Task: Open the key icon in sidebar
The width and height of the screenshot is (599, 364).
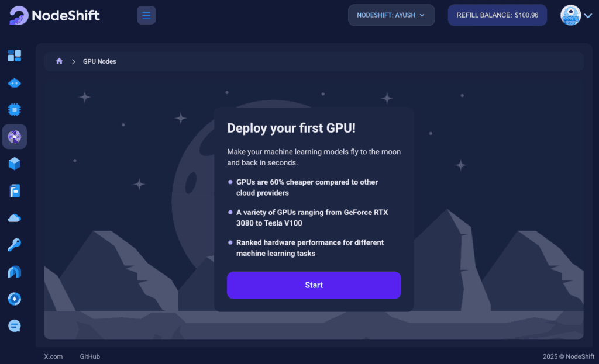Action: pyautogui.click(x=15, y=245)
